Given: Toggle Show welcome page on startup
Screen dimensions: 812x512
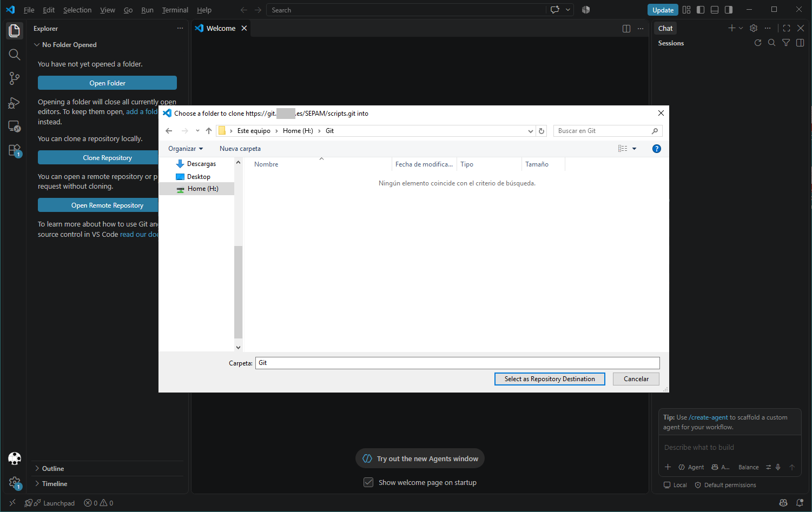Looking at the screenshot, I should click(x=368, y=482).
